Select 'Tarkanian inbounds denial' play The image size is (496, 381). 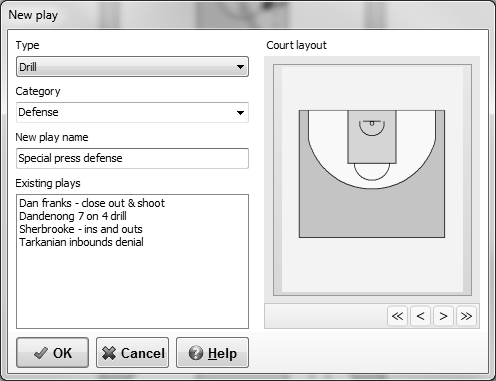coord(81,242)
